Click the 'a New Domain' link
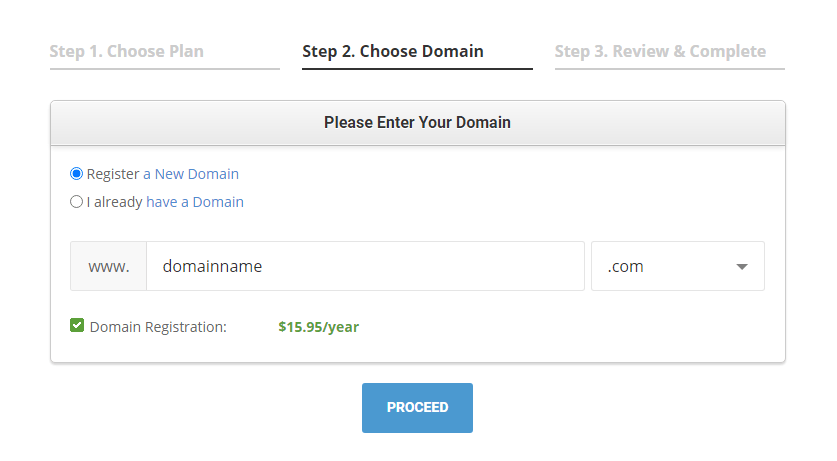The width and height of the screenshot is (837, 461). (x=191, y=174)
